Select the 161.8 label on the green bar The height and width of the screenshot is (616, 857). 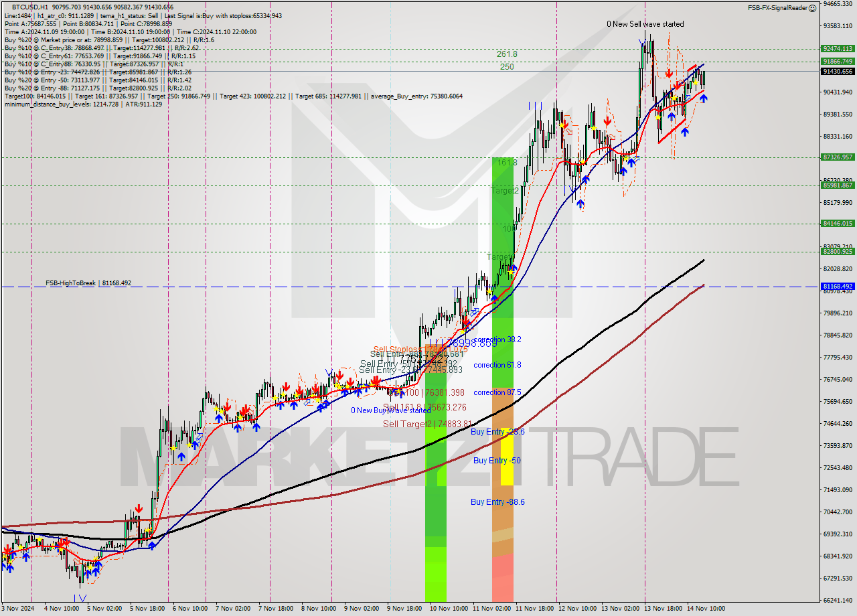pyautogui.click(x=507, y=163)
